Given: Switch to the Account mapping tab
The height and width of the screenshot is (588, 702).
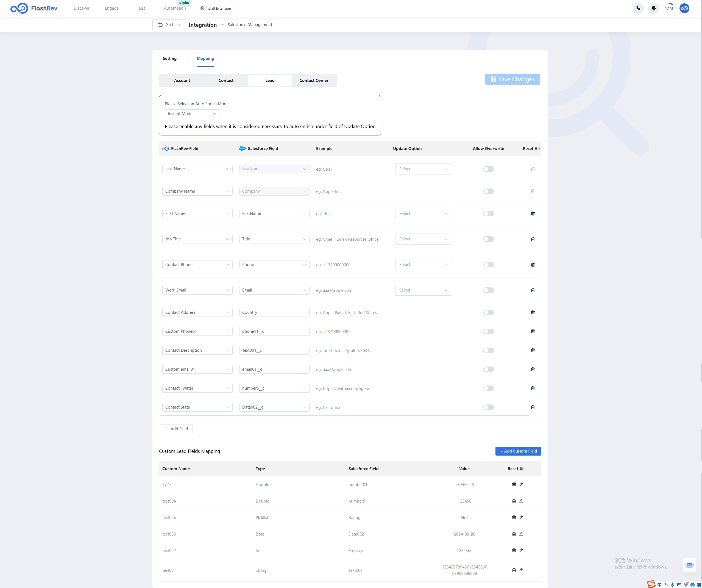Looking at the screenshot, I should tap(182, 81).
